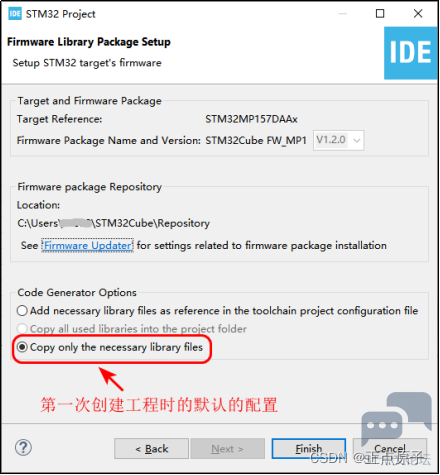Maximize the STM32 Project window

[x=380, y=14]
